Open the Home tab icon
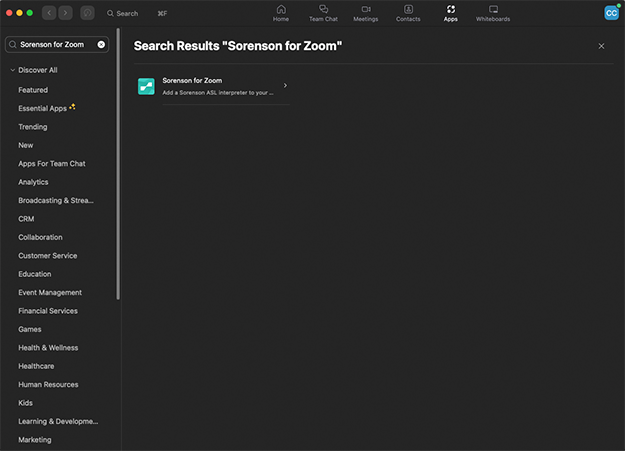The height and width of the screenshot is (451, 625). [281, 9]
